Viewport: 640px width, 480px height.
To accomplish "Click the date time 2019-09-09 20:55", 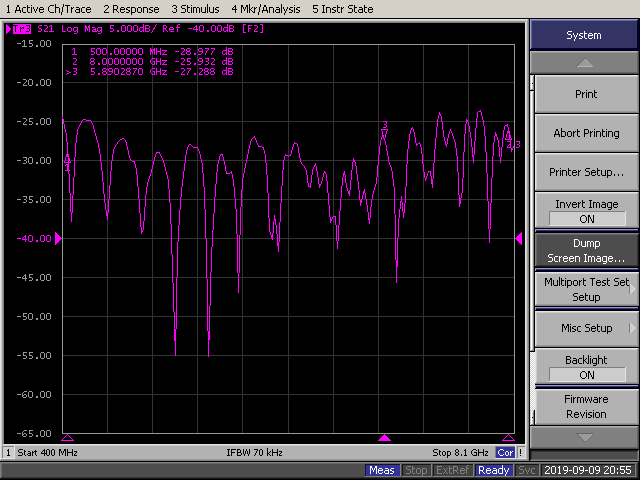I will (x=588, y=470).
